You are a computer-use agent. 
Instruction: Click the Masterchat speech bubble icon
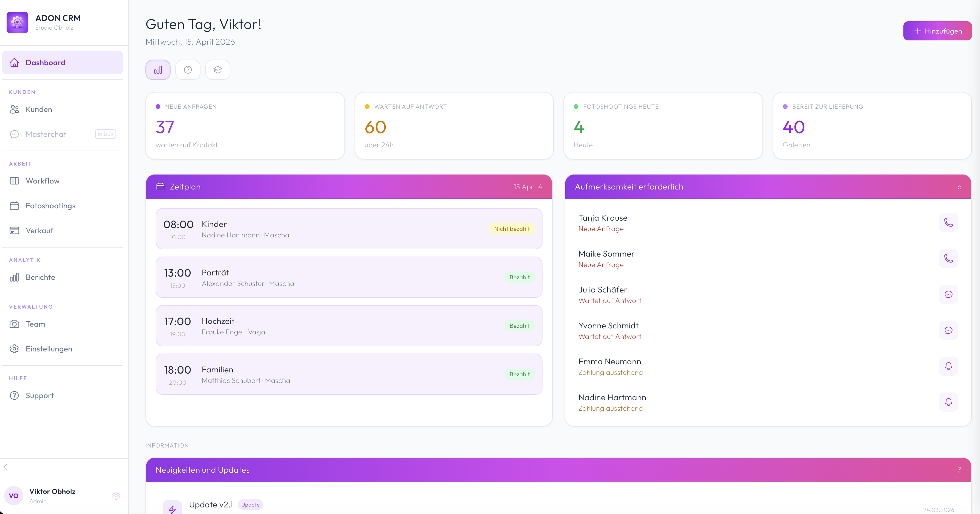click(x=14, y=134)
